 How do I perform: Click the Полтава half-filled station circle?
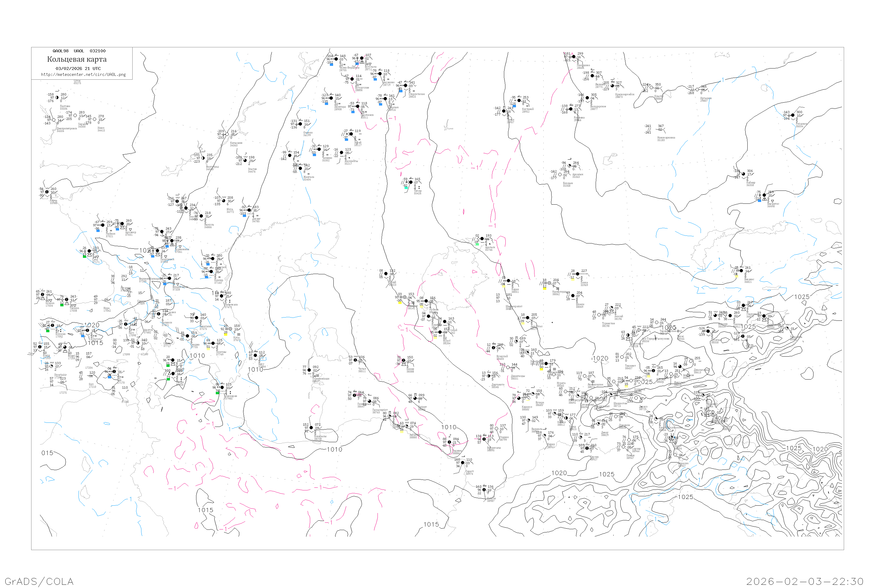[x=57, y=98]
